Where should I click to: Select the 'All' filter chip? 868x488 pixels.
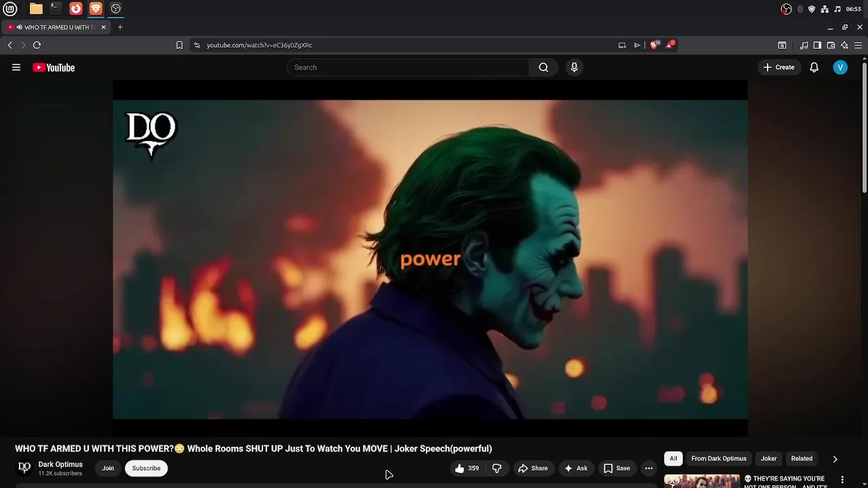(673, 459)
